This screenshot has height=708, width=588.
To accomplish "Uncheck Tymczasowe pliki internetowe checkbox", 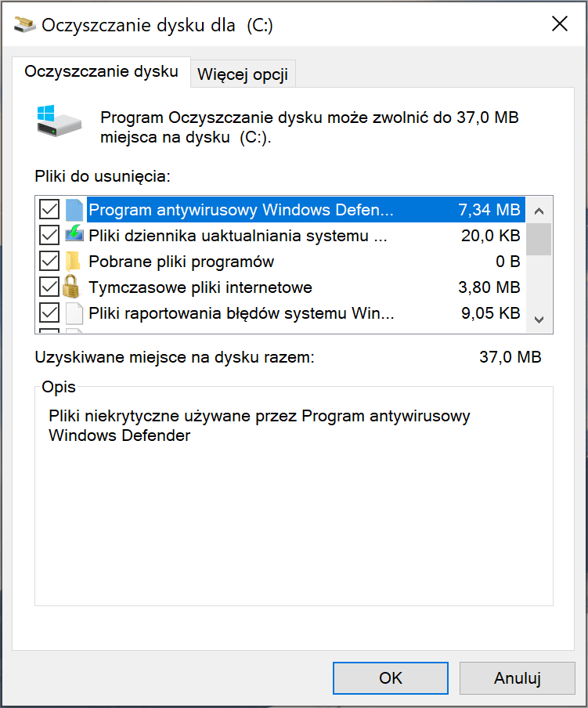I will 49,287.
